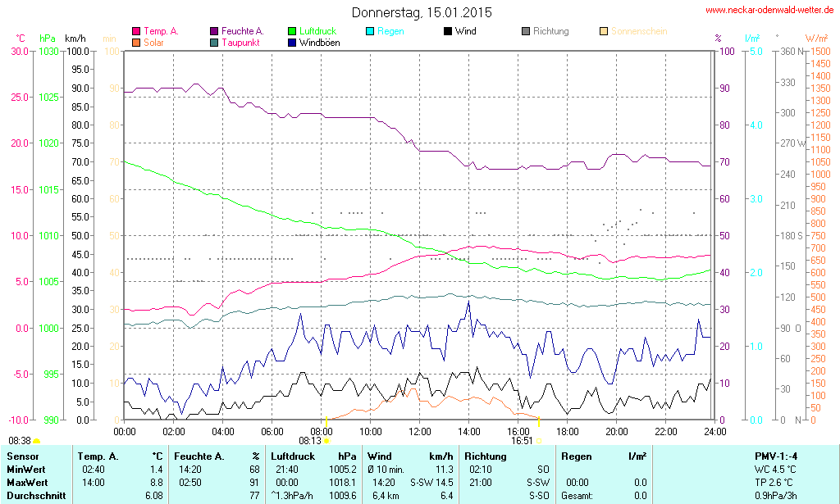840x504 pixels.
Task: Open the www.neckar-odenwald-wetter.de link
Action: pos(769,11)
